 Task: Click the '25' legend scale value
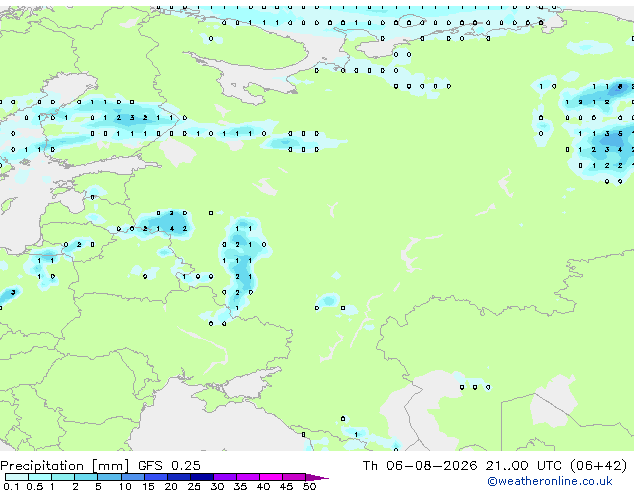[194, 486]
